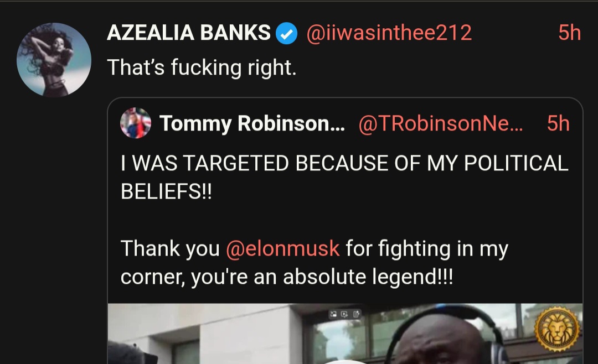Follow the @elonmusk mention
This screenshot has width=598, height=364.
[282, 248]
